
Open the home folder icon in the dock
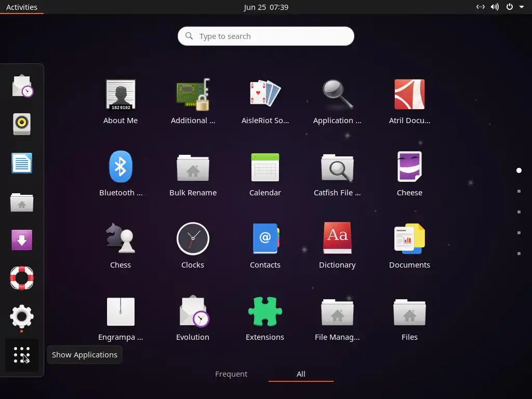click(x=22, y=202)
